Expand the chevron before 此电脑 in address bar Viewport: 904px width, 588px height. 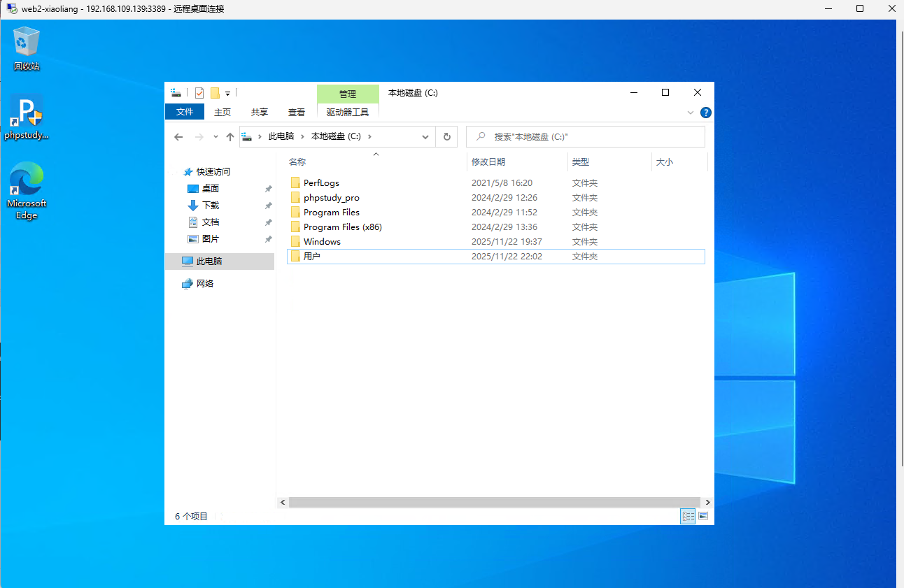[260, 137]
